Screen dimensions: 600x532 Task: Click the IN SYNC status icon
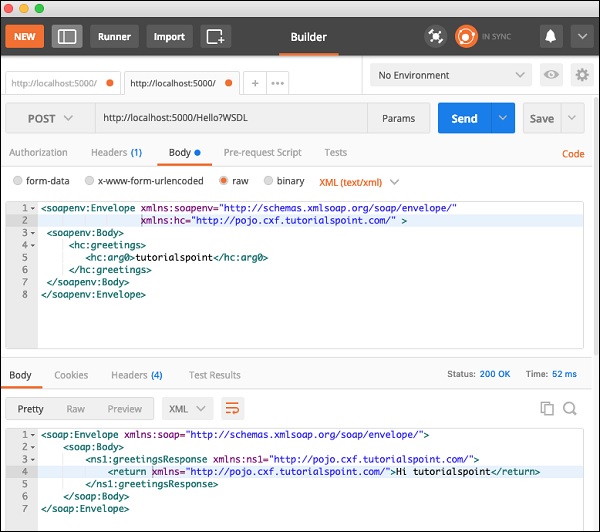pos(466,37)
